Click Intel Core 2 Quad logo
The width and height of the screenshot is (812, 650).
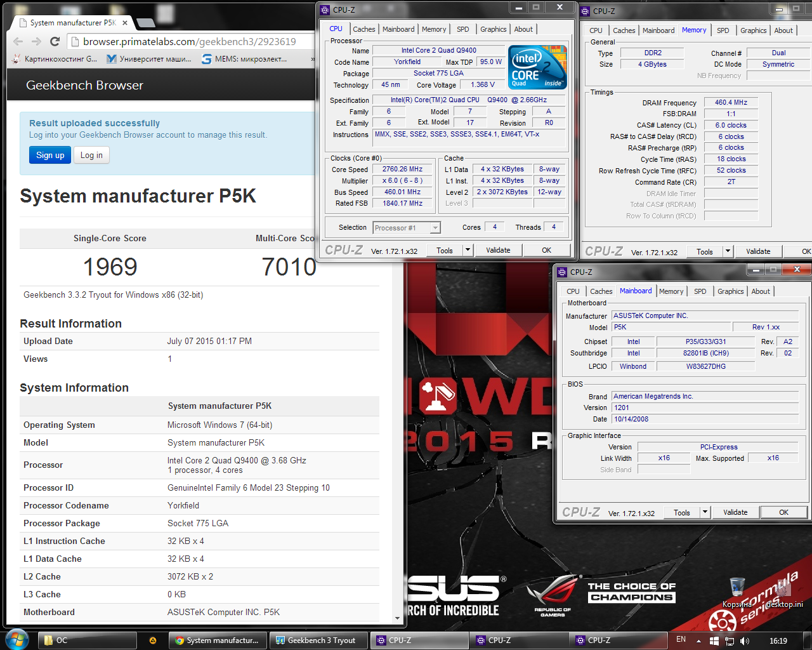[538, 67]
